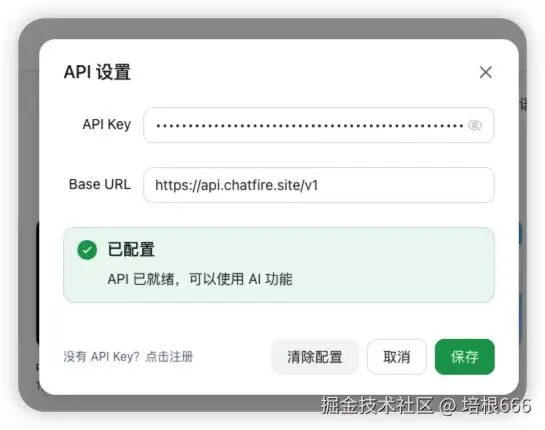Click the API Key label
Screen dimensions: 545x430
pyautogui.click(x=107, y=124)
